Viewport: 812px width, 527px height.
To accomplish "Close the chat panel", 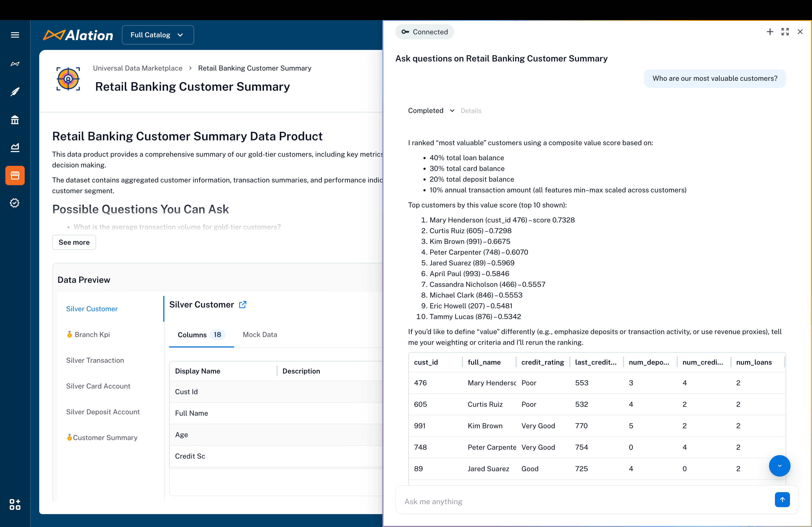I will [x=800, y=32].
